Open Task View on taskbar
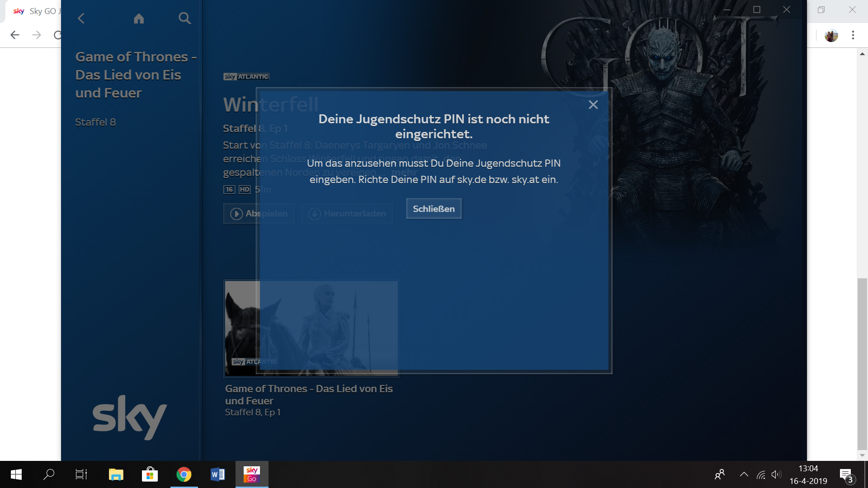Image resolution: width=868 pixels, height=488 pixels. coord(81,474)
